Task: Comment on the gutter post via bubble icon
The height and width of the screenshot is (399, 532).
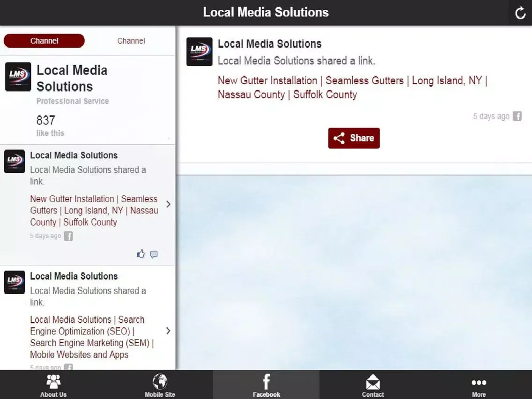Action: click(154, 254)
